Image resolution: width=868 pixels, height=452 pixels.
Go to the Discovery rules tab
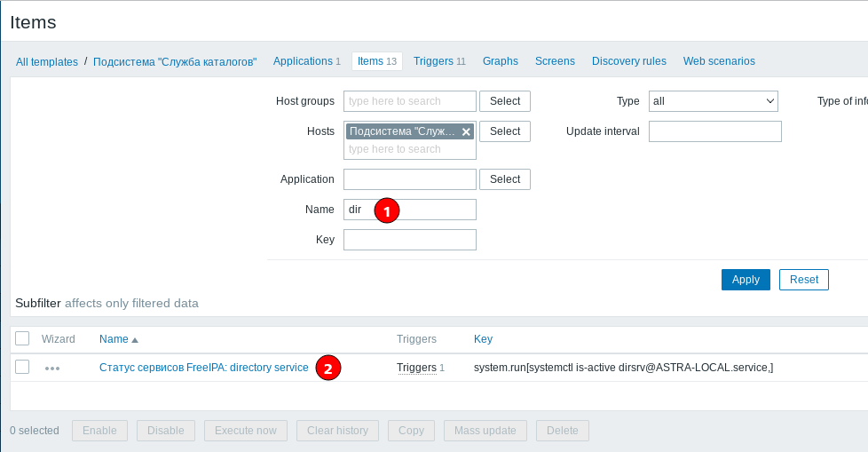point(628,61)
